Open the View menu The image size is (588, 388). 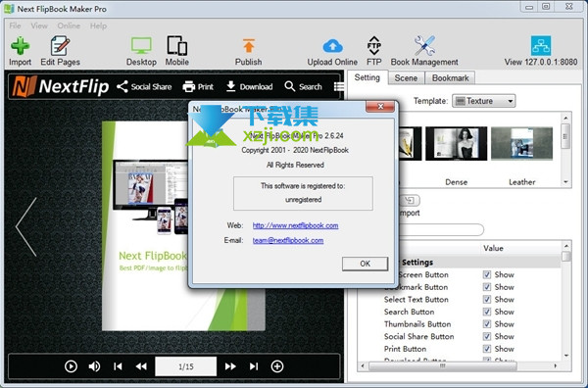coord(39,25)
